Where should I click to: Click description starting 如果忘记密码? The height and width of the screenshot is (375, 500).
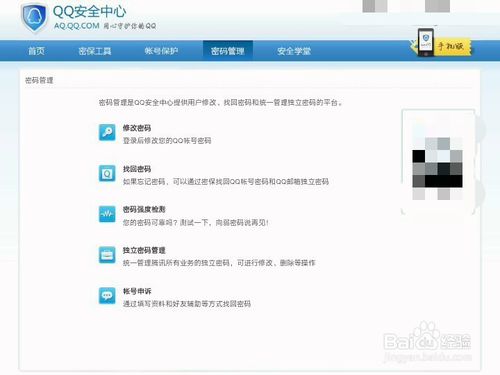pos(226,182)
